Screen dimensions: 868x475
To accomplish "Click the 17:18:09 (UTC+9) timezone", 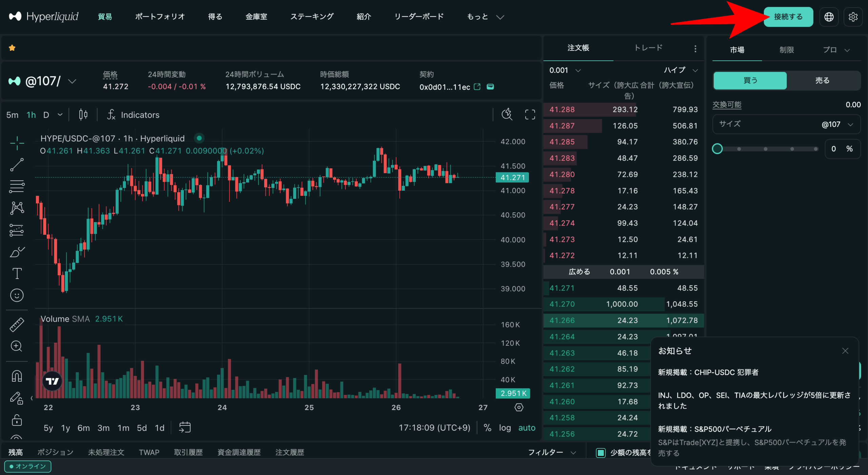I will [434, 428].
